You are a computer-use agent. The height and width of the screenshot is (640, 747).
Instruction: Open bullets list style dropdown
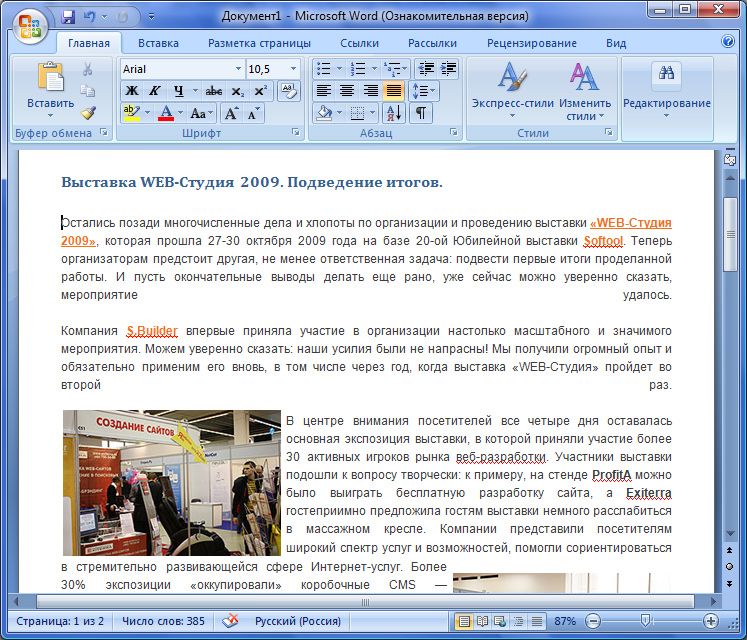(339, 69)
